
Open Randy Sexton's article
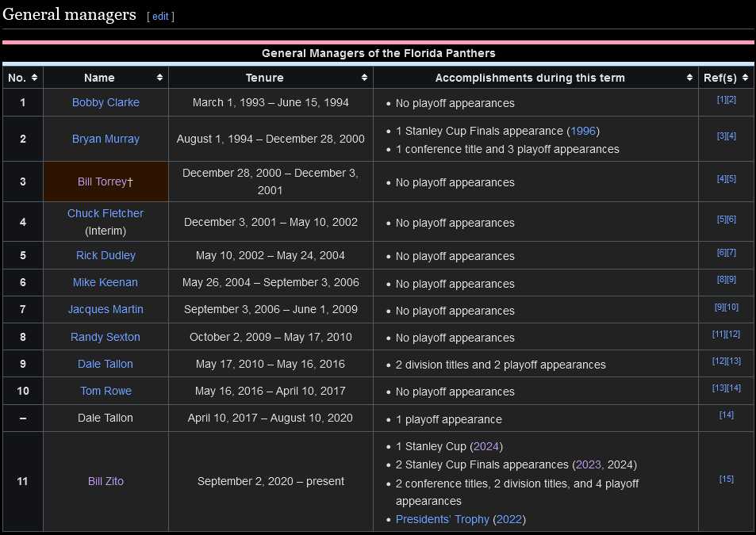(x=106, y=337)
